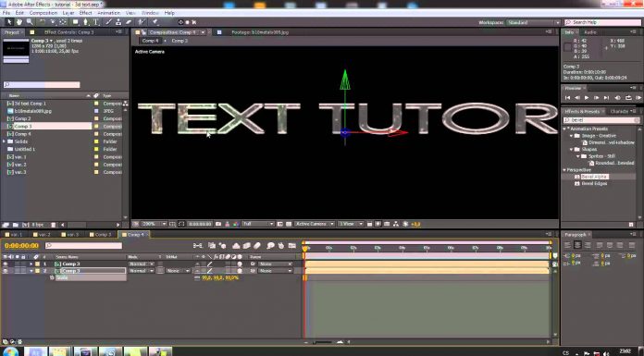Open the viewer magnification 200% dropdown
Screen dimensions: 644x356
(x=154, y=224)
